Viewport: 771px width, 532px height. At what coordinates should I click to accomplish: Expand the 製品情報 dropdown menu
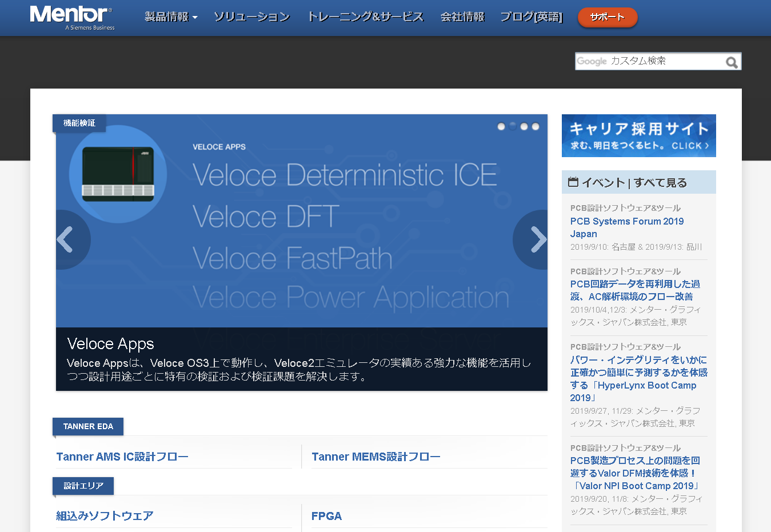[171, 17]
